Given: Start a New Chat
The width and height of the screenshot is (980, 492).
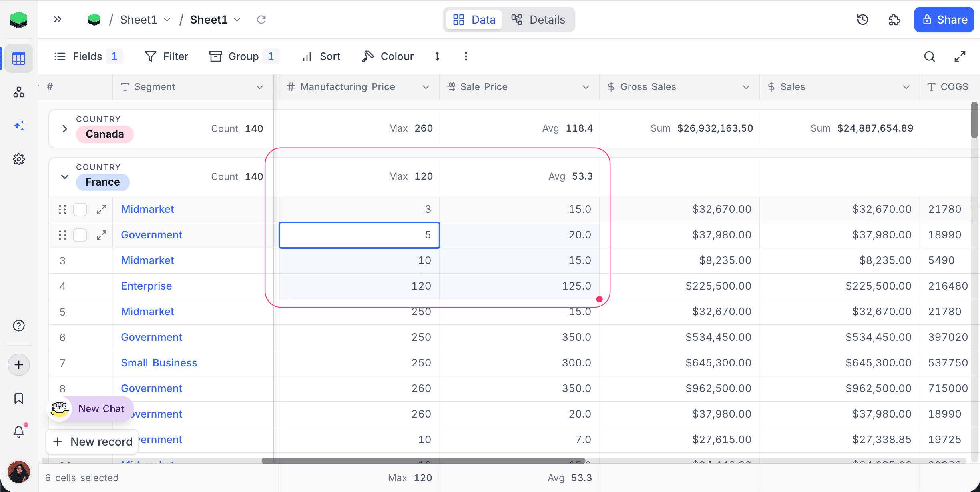Looking at the screenshot, I should (90, 408).
